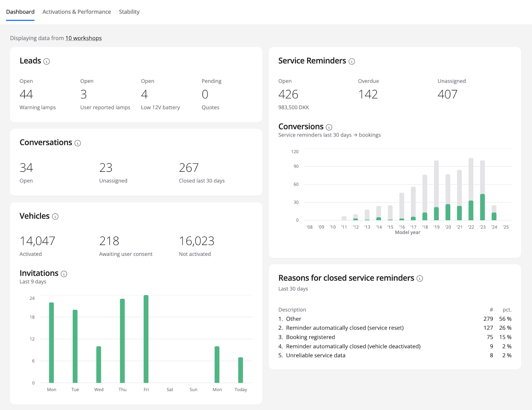
Task: Open the Stability tab
Action: [129, 12]
